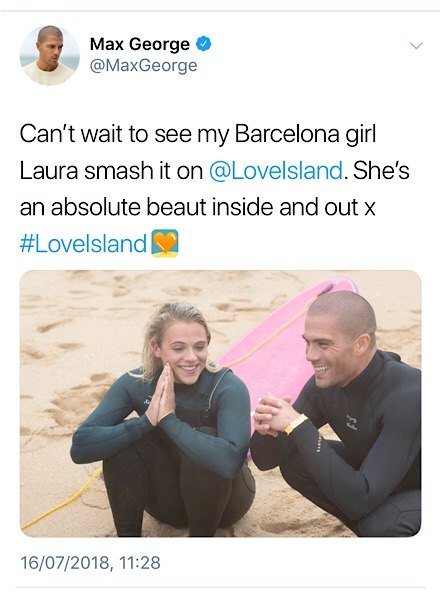Click the gold wristband on the man's wrist
The height and width of the screenshot is (600, 440).
[295, 424]
